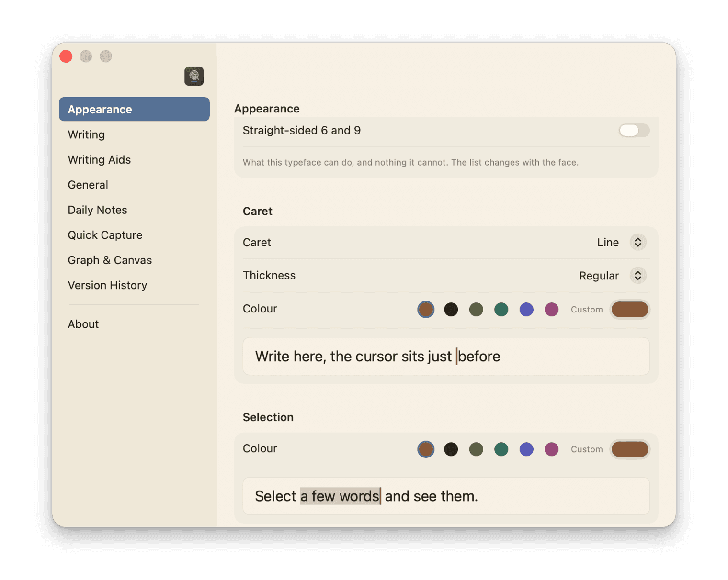Select the Appearance sidebar item
The width and height of the screenshot is (728, 580).
[x=134, y=109]
